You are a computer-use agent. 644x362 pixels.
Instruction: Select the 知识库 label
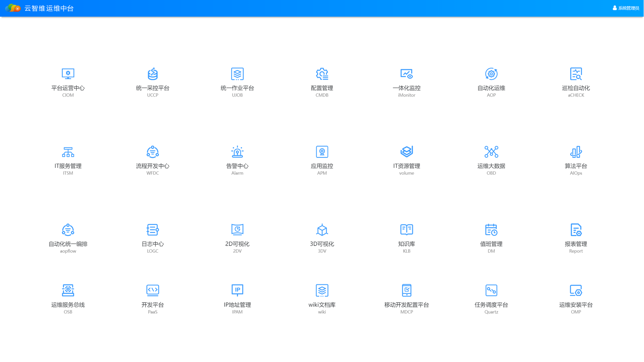[x=407, y=244]
